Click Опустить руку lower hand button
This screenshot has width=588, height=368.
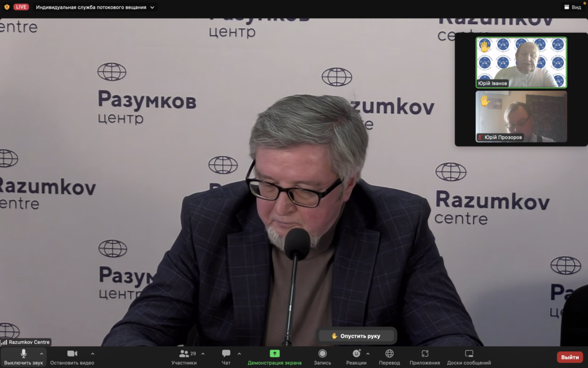click(356, 336)
